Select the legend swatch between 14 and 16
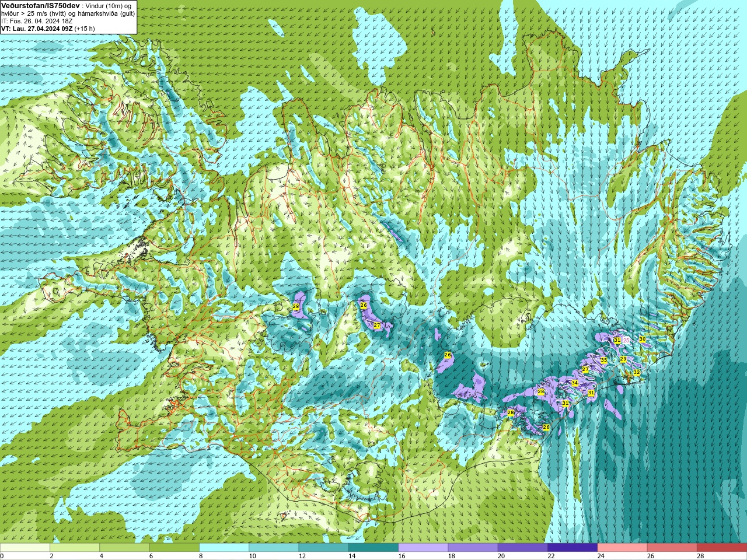 (373, 548)
